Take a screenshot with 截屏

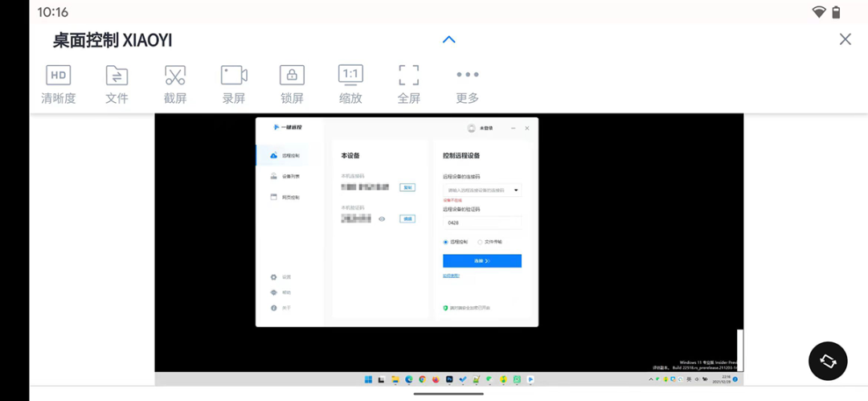tap(175, 85)
